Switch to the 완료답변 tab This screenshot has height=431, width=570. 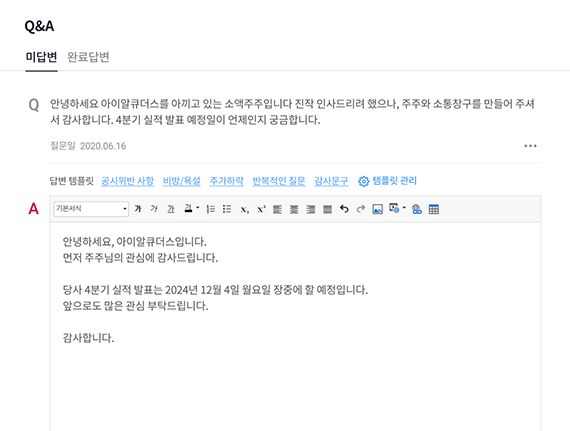[88, 57]
